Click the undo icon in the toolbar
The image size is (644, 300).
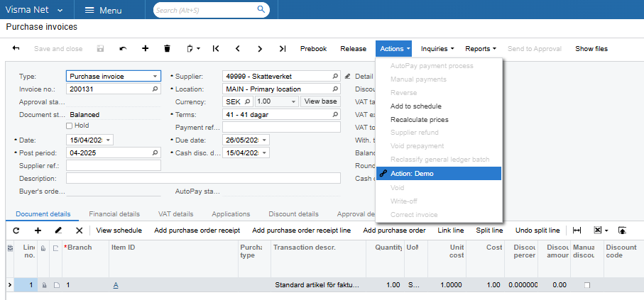click(x=123, y=49)
